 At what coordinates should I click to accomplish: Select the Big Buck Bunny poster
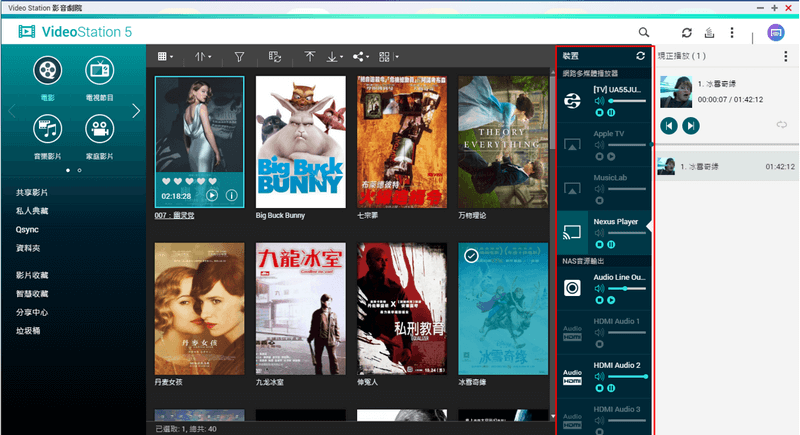coord(301,142)
